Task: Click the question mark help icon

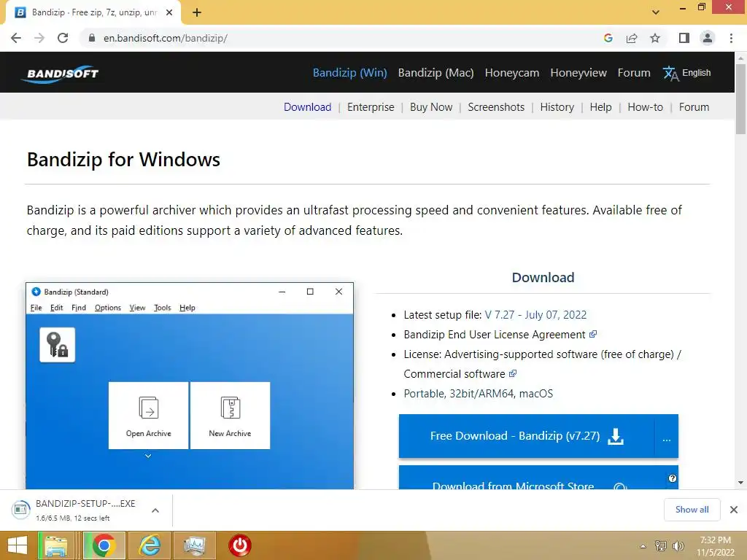Action: point(672,478)
